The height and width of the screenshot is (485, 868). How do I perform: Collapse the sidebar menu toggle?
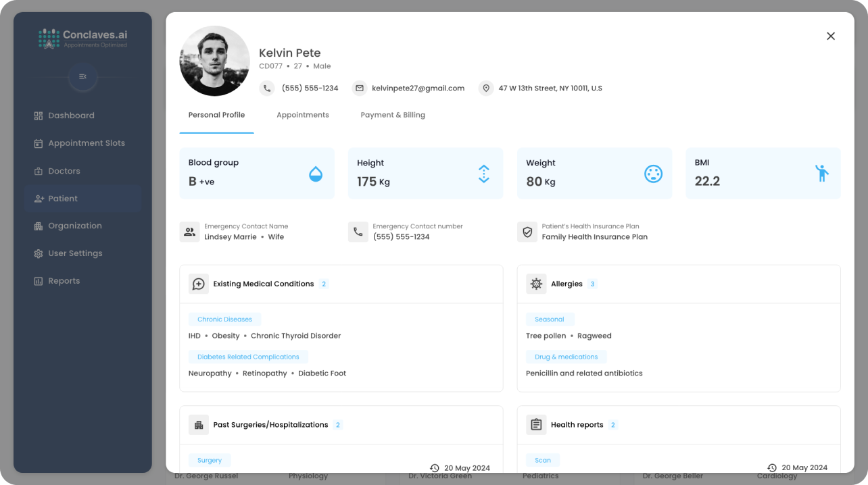tap(82, 77)
